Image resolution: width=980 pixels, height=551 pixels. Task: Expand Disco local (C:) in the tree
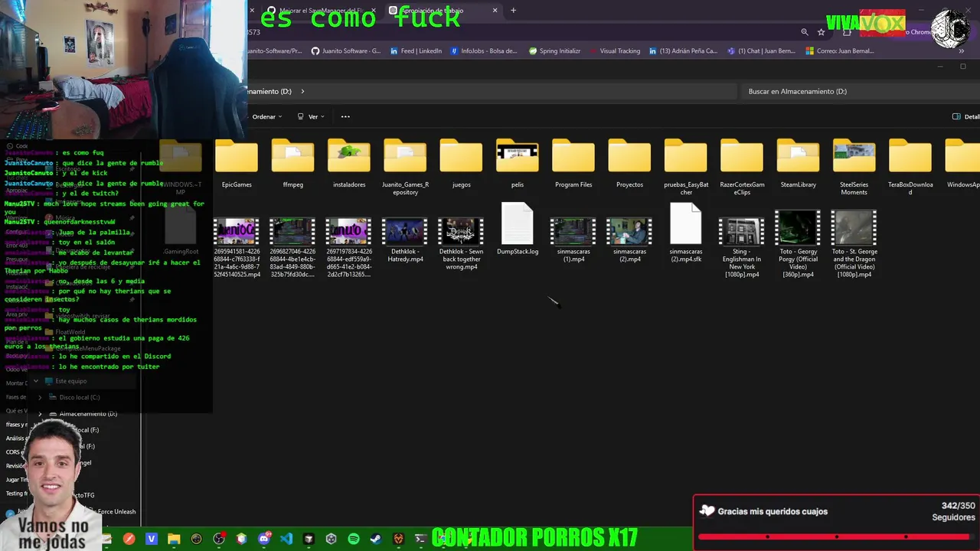tap(41, 397)
